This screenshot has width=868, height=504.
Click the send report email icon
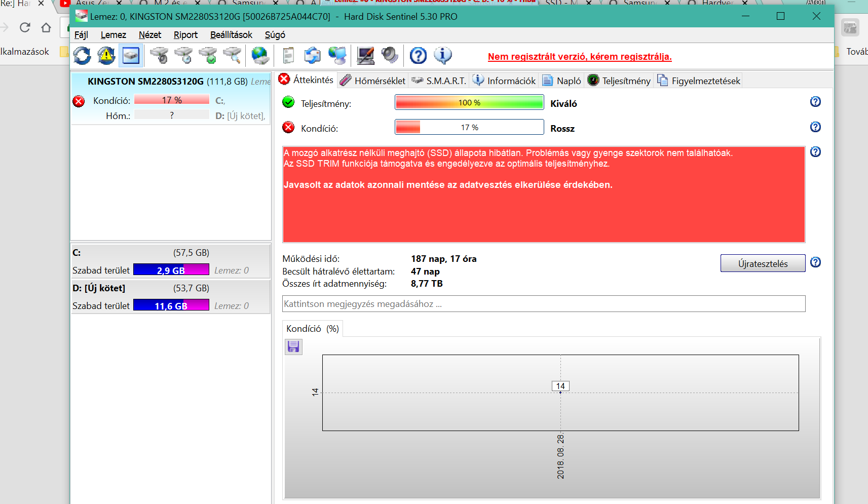coord(313,56)
